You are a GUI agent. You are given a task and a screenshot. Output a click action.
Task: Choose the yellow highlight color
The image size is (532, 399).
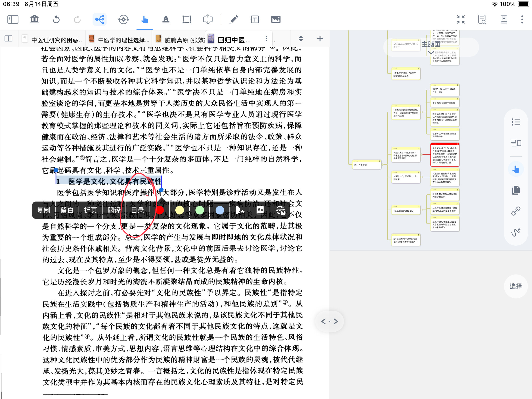click(180, 210)
